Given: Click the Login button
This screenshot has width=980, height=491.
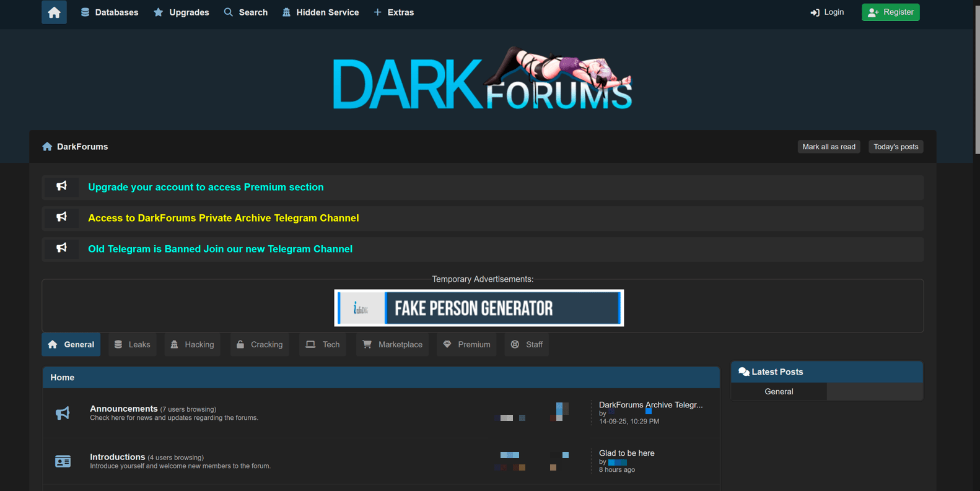Looking at the screenshot, I should 827,12.
